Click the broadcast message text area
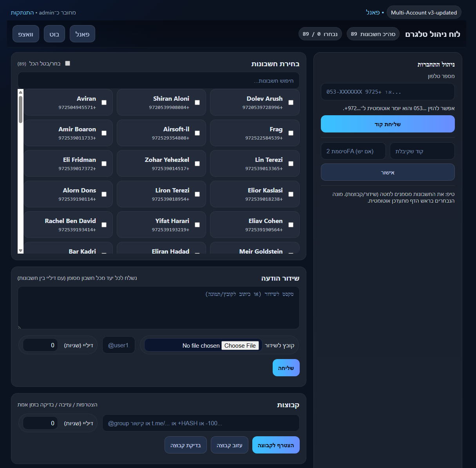This screenshot has height=468, width=476. tap(158, 308)
